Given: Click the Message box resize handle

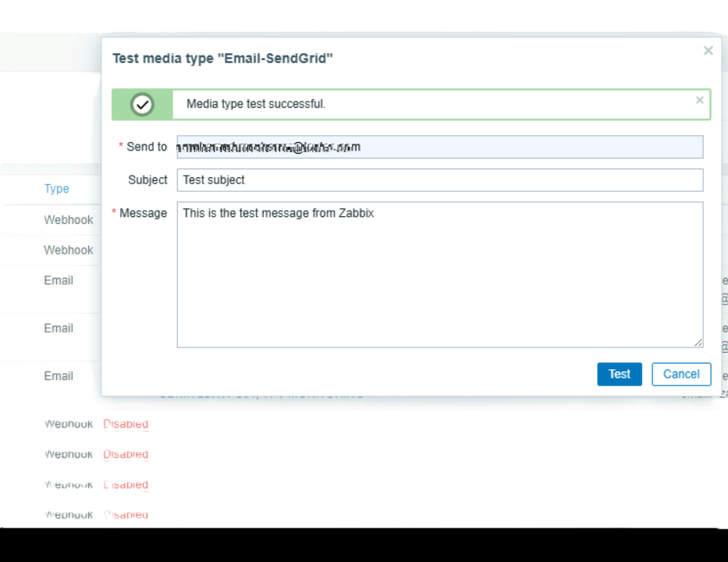Looking at the screenshot, I should [x=698, y=342].
